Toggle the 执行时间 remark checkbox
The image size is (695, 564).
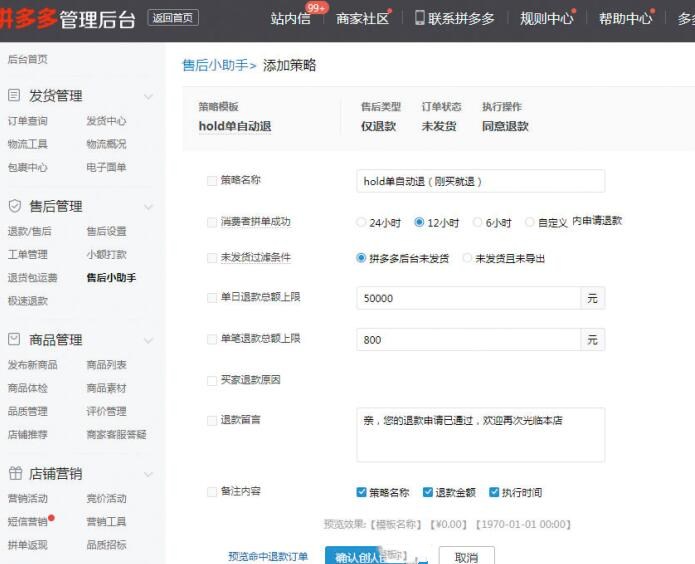click(494, 492)
